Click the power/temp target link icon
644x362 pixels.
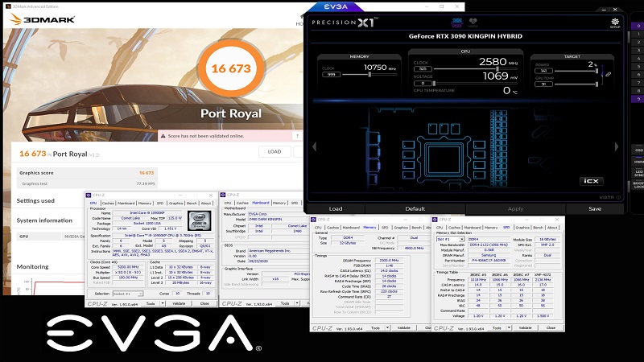pos(609,74)
